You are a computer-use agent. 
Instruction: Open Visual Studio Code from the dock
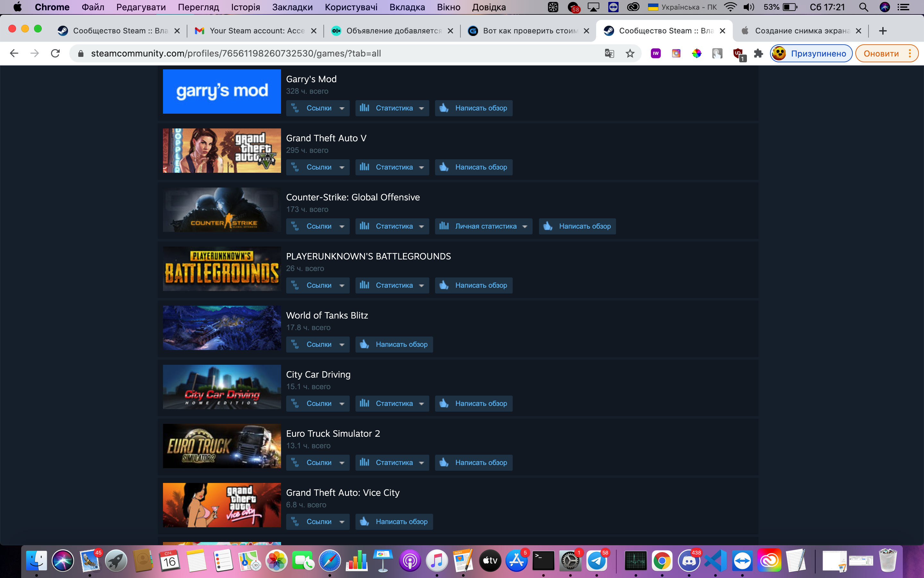[x=715, y=561]
